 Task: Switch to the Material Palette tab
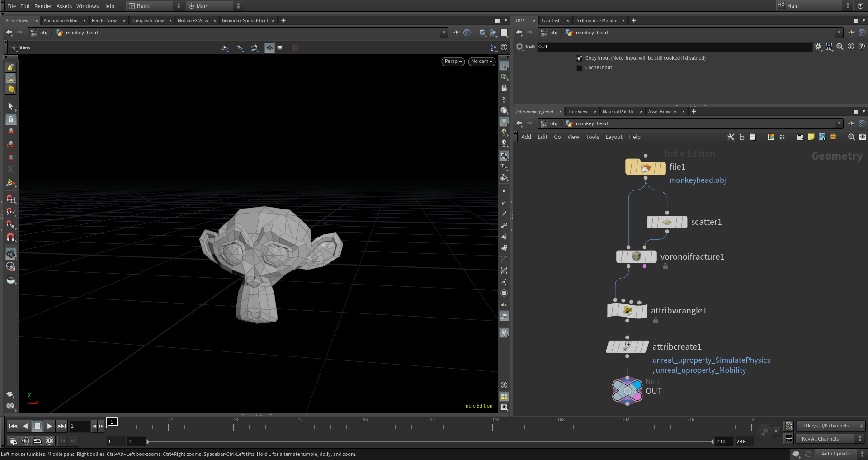click(x=618, y=112)
